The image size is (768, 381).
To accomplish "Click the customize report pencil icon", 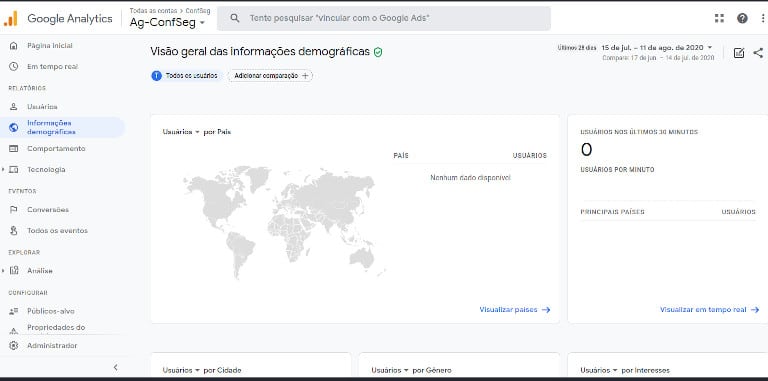I will point(739,53).
